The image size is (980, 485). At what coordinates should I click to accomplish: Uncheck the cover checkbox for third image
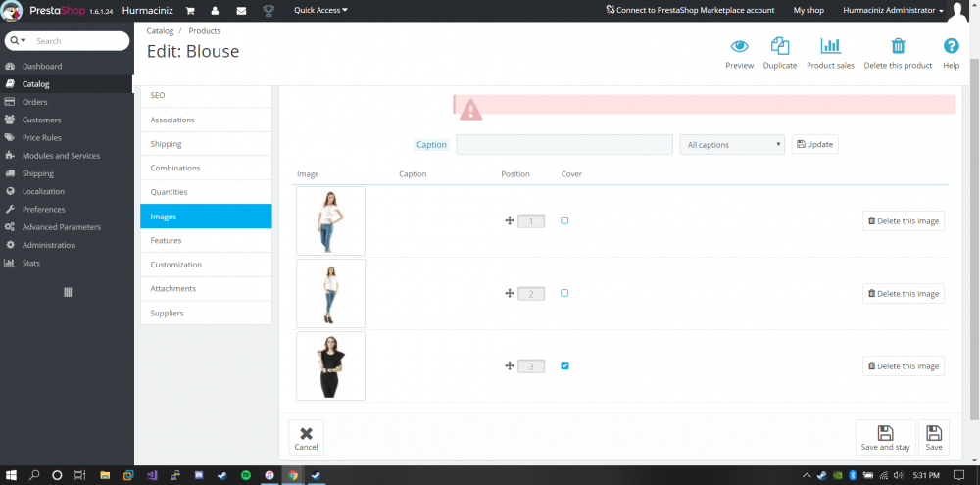(x=564, y=365)
